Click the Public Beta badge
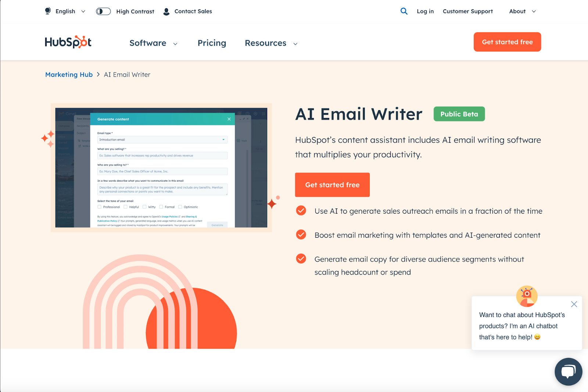588x392 pixels. [x=459, y=114]
